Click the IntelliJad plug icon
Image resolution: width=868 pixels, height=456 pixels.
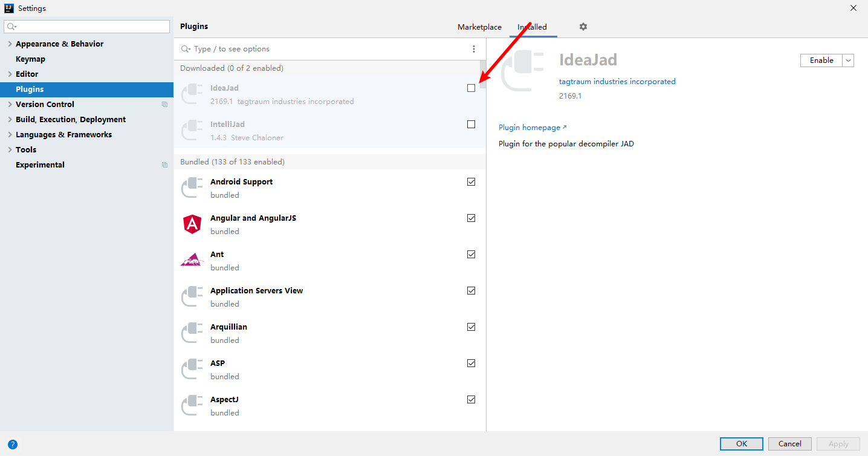192,131
